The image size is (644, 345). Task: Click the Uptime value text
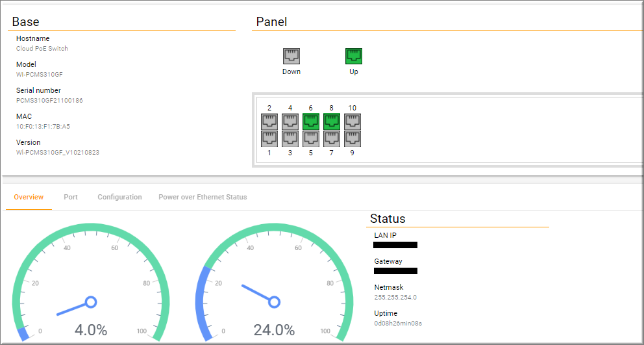[398, 323]
